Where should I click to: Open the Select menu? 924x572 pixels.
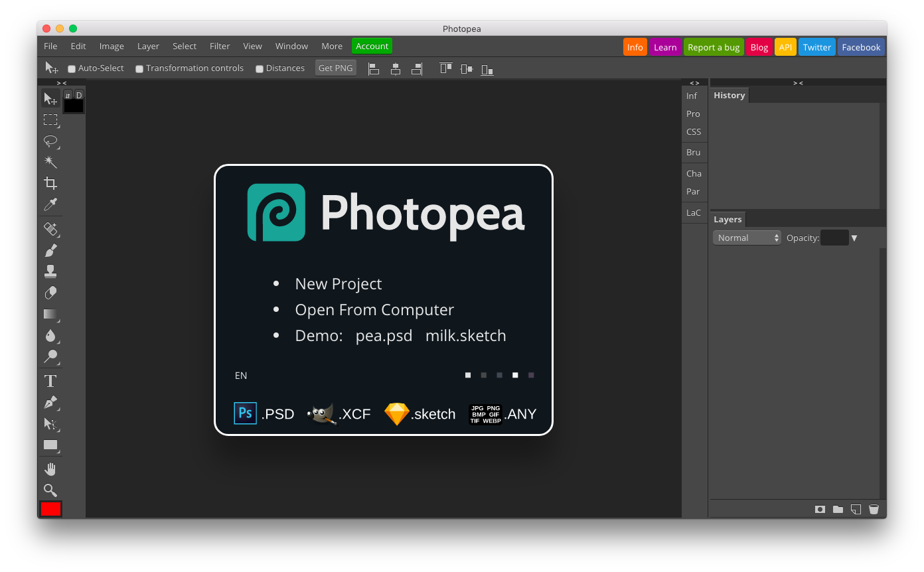(185, 46)
